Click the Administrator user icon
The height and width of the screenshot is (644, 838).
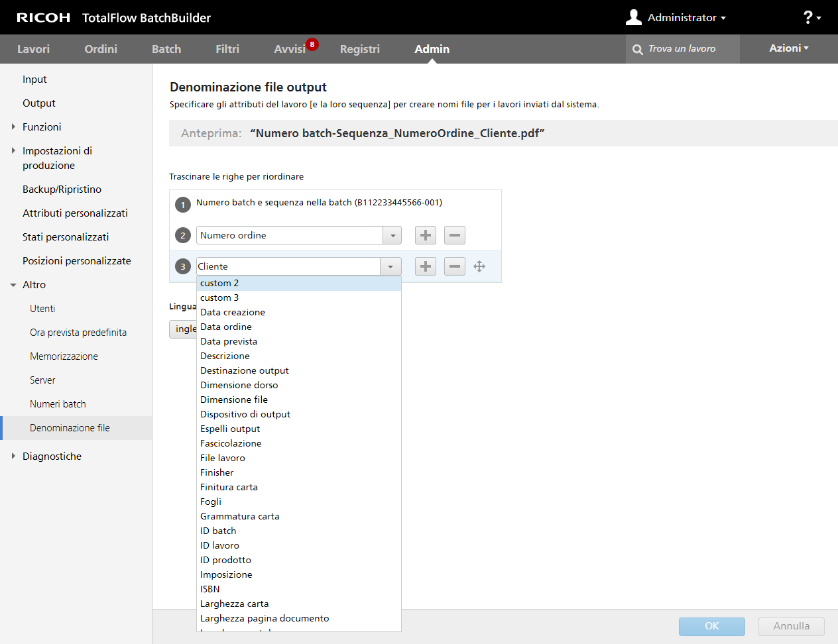click(x=634, y=17)
